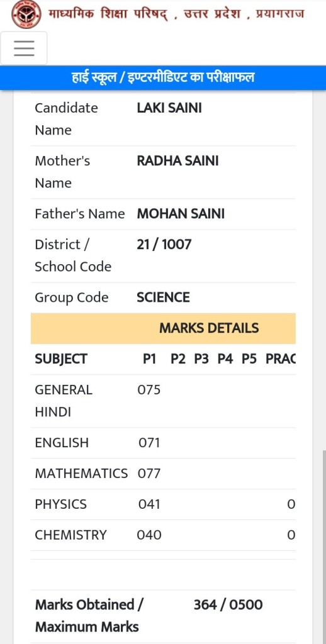The image size is (326, 644).
Task: Click the Madhyamik Shiksha Parishad header title
Action: click(176, 14)
